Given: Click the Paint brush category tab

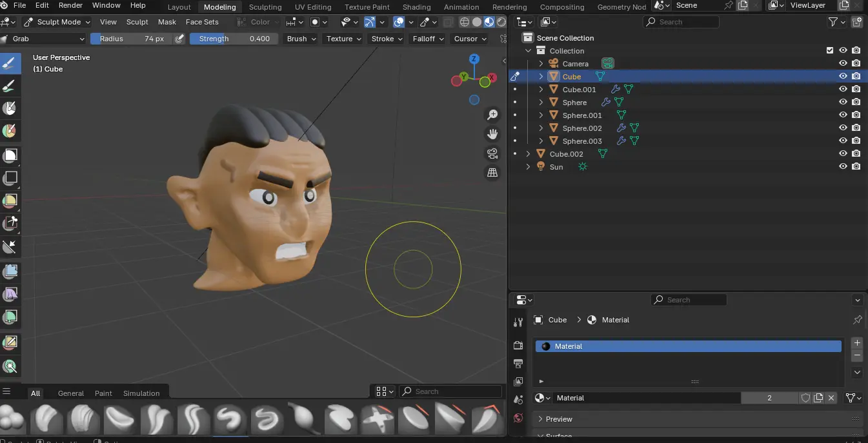Looking at the screenshot, I should pos(103,393).
